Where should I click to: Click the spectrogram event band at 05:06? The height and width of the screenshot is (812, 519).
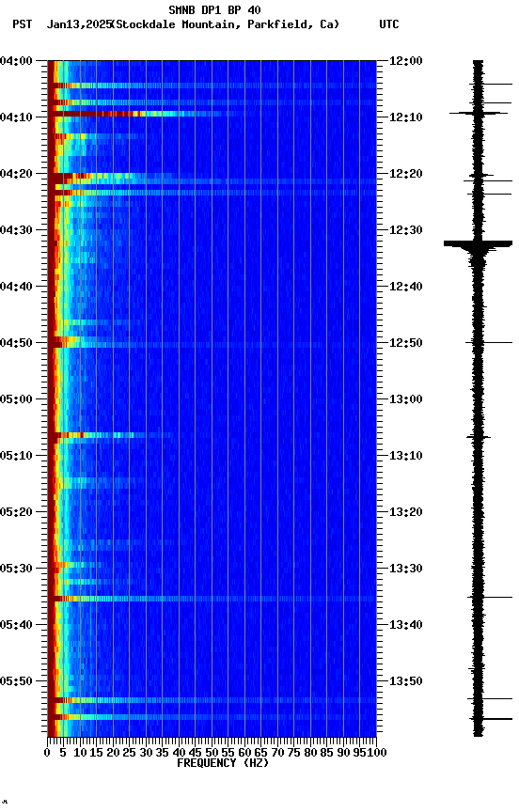[x=111, y=435]
